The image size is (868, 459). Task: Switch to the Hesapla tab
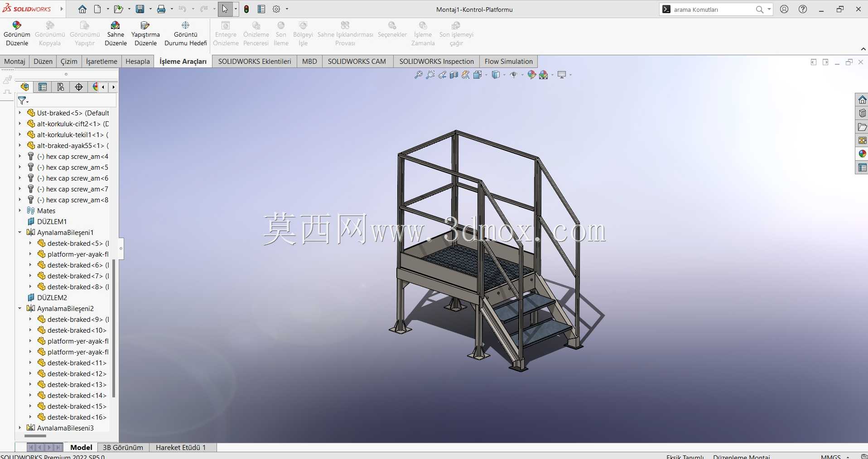coord(137,61)
